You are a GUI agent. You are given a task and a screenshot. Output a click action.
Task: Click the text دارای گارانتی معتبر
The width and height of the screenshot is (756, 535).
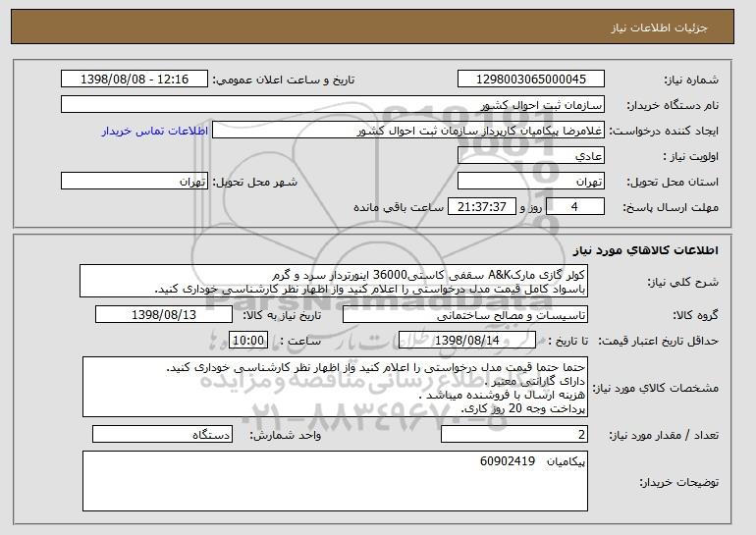pyautogui.click(x=535, y=381)
